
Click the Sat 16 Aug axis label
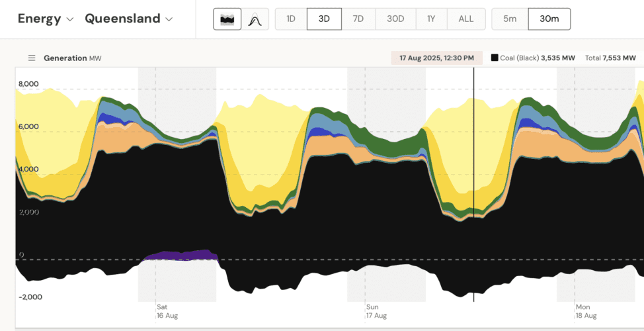tap(167, 311)
